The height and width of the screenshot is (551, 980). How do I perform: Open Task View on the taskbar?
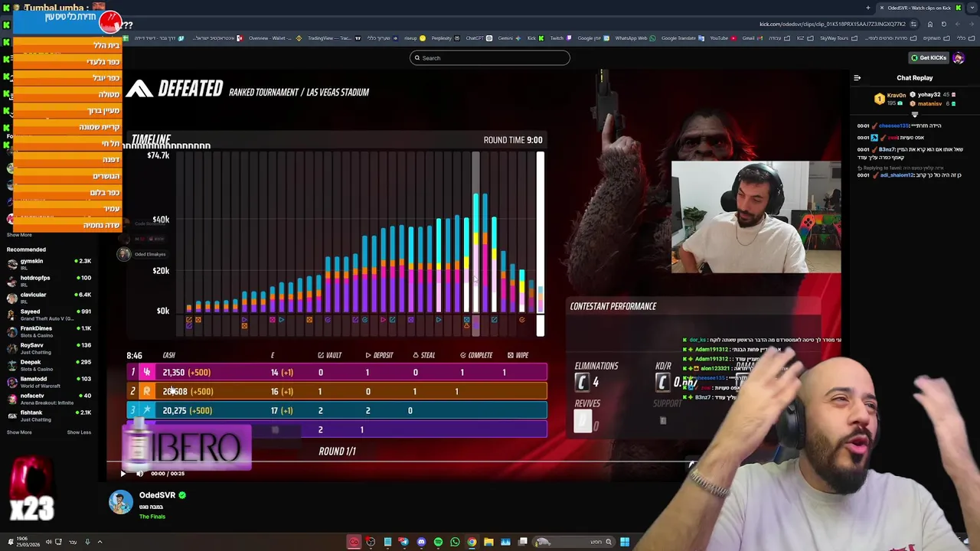coord(522,542)
